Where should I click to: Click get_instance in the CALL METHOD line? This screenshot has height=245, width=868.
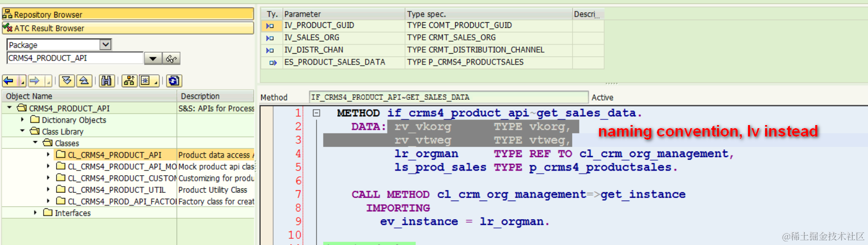pyautogui.click(x=643, y=194)
